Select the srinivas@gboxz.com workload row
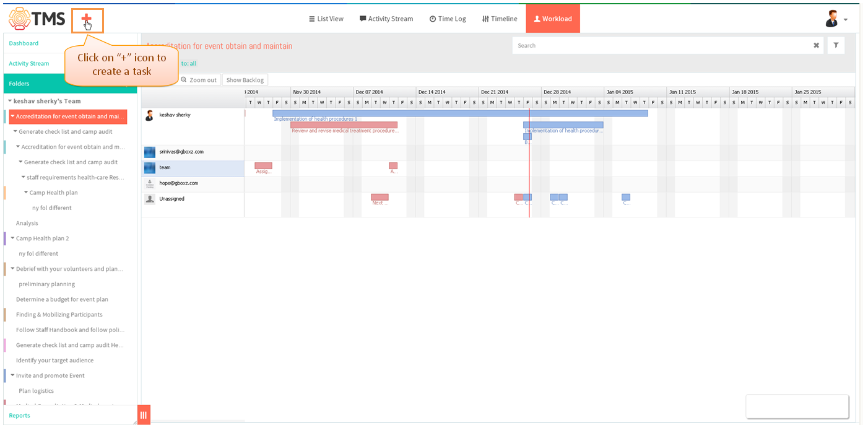Viewport: 868px width, 425px height. [x=193, y=152]
